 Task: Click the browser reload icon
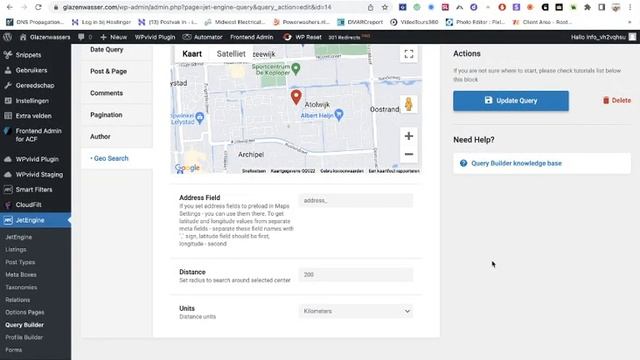point(38,7)
